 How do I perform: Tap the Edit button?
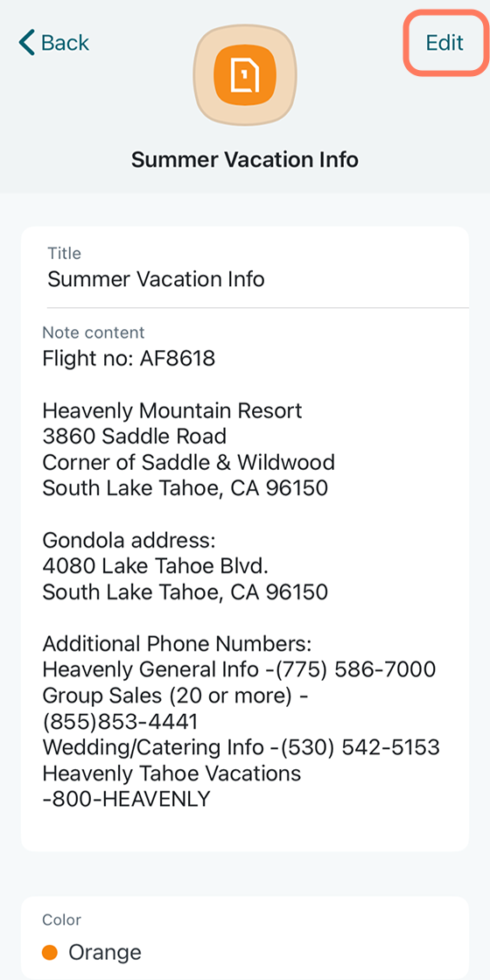tap(444, 43)
